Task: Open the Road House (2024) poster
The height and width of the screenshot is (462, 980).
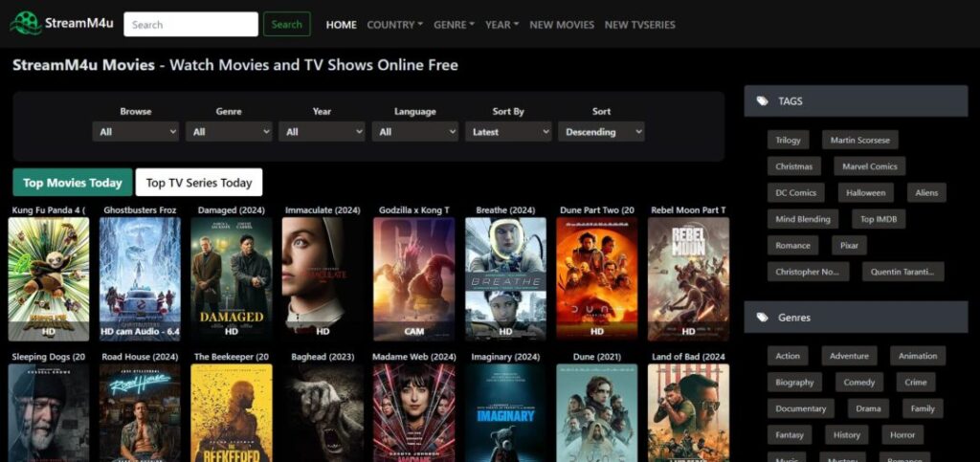Action: [x=140, y=412]
